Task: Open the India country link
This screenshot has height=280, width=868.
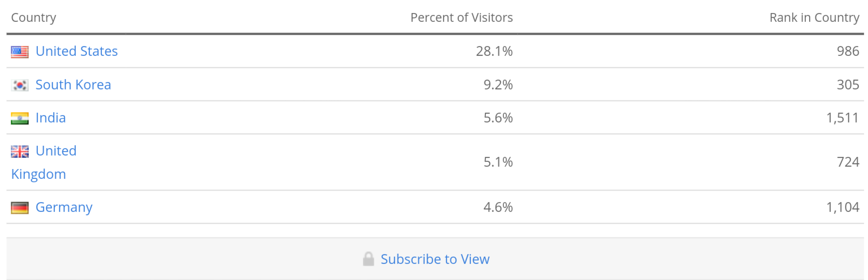Action: tap(50, 118)
